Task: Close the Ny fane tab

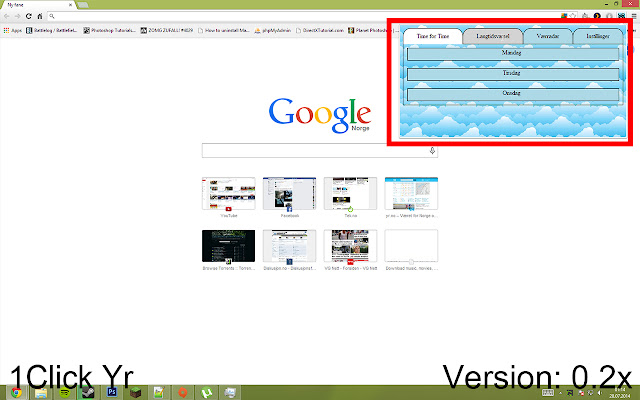Action: point(70,5)
